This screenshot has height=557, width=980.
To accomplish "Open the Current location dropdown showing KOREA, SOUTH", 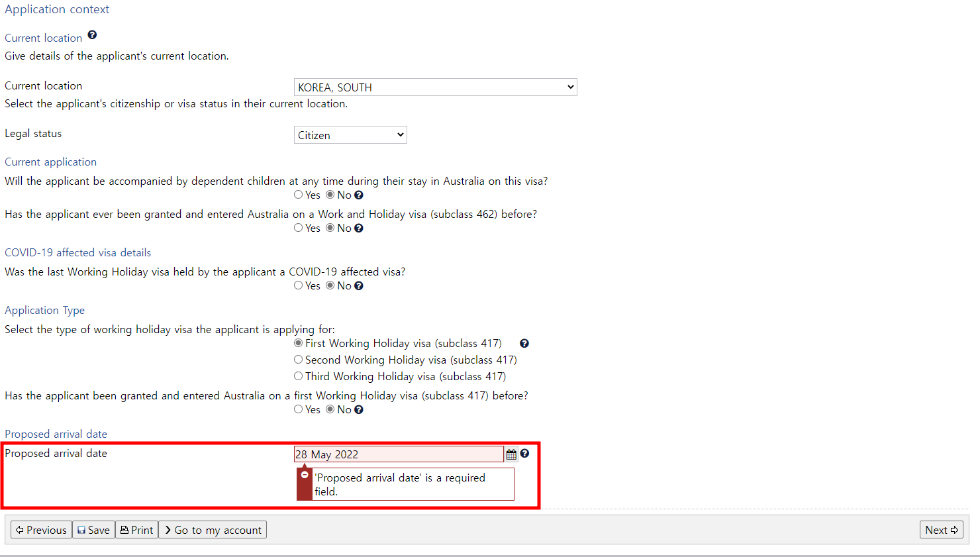I will [436, 87].
